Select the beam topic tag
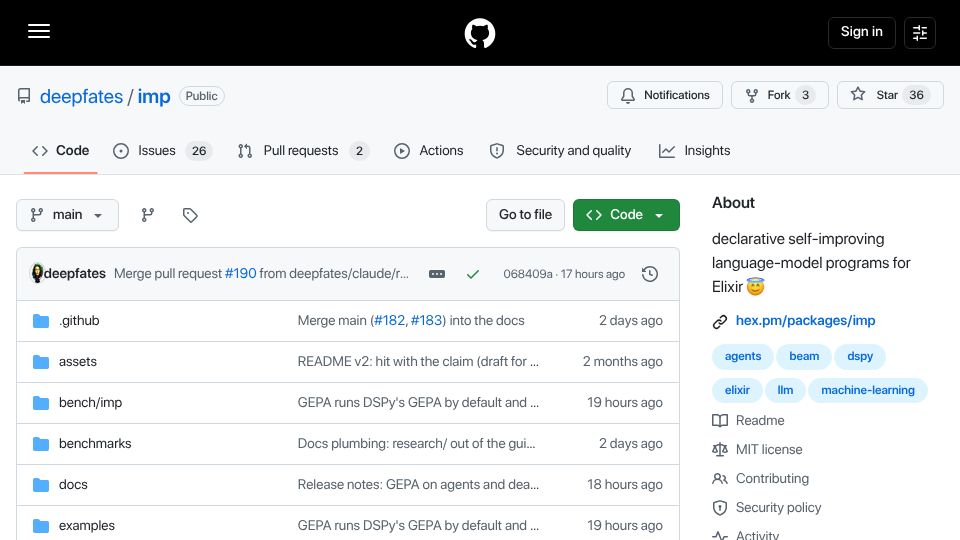 pos(804,356)
